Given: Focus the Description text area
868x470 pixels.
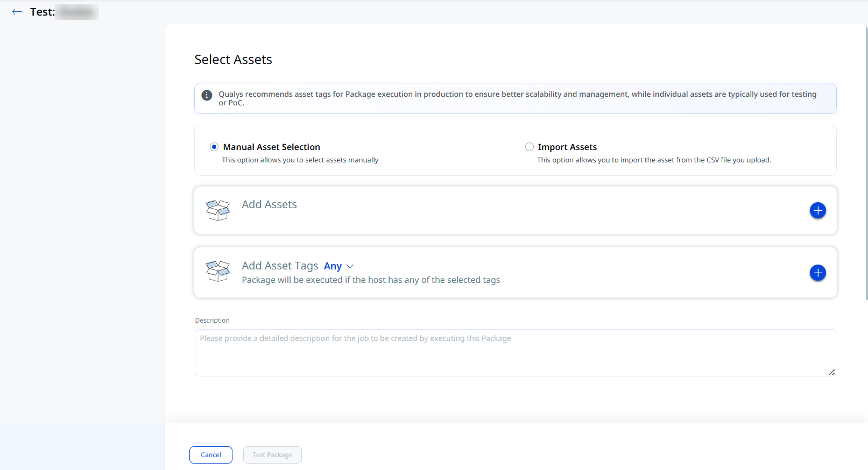Looking at the screenshot, I should tap(515, 353).
